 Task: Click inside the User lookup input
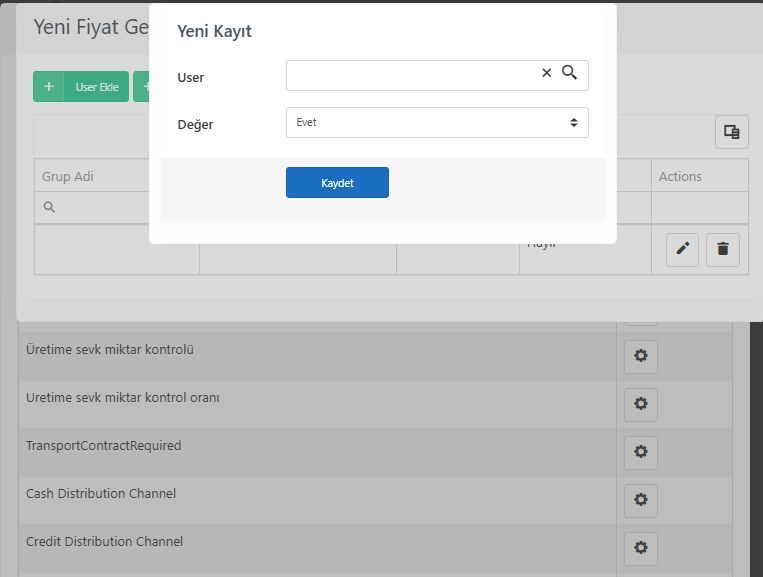coord(413,75)
